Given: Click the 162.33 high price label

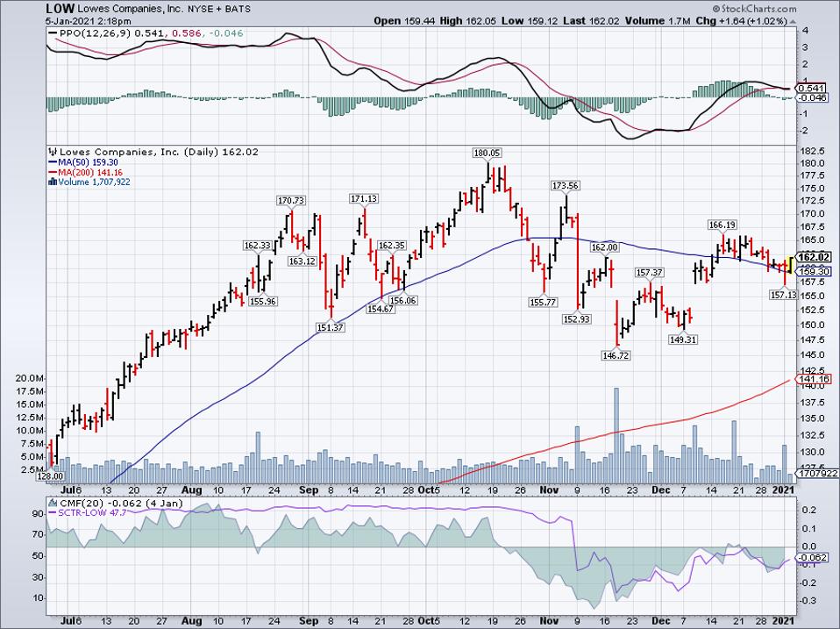Looking at the screenshot, I should click(x=258, y=246).
